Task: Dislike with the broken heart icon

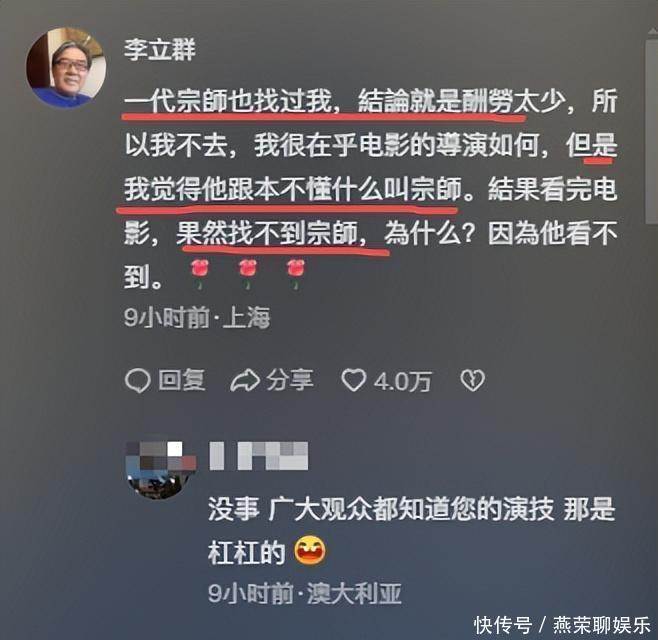Action: pyautogui.click(x=473, y=381)
